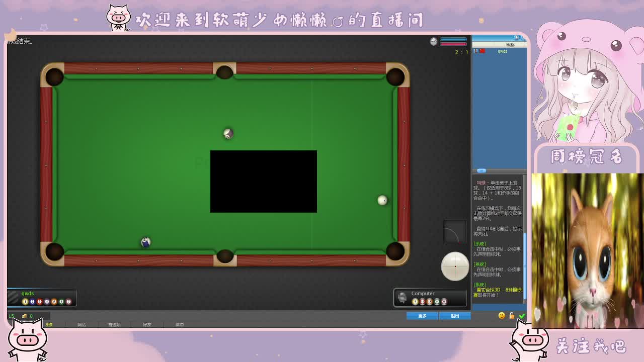Click the shot timer clock icon
The height and width of the screenshot is (362, 644).
pos(434,42)
